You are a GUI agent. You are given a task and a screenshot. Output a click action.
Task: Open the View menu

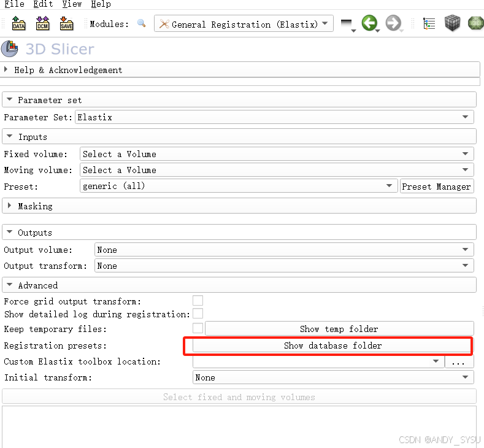click(x=72, y=4)
